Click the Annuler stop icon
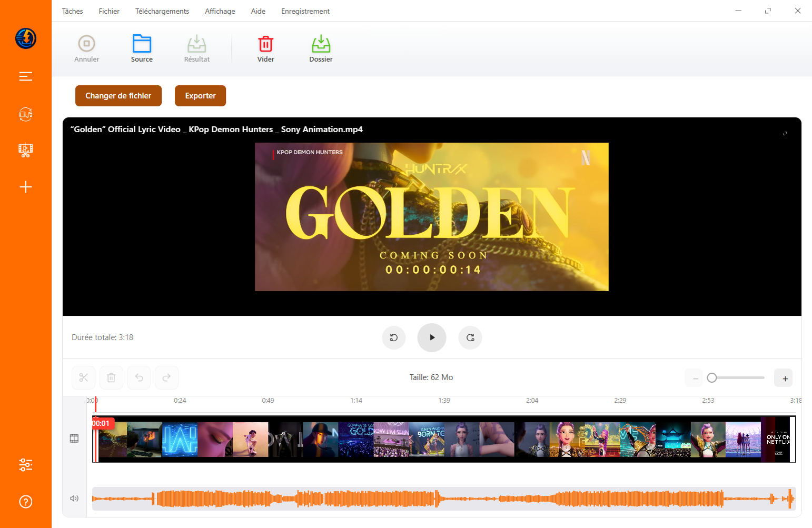This screenshot has width=812, height=528. [x=87, y=44]
